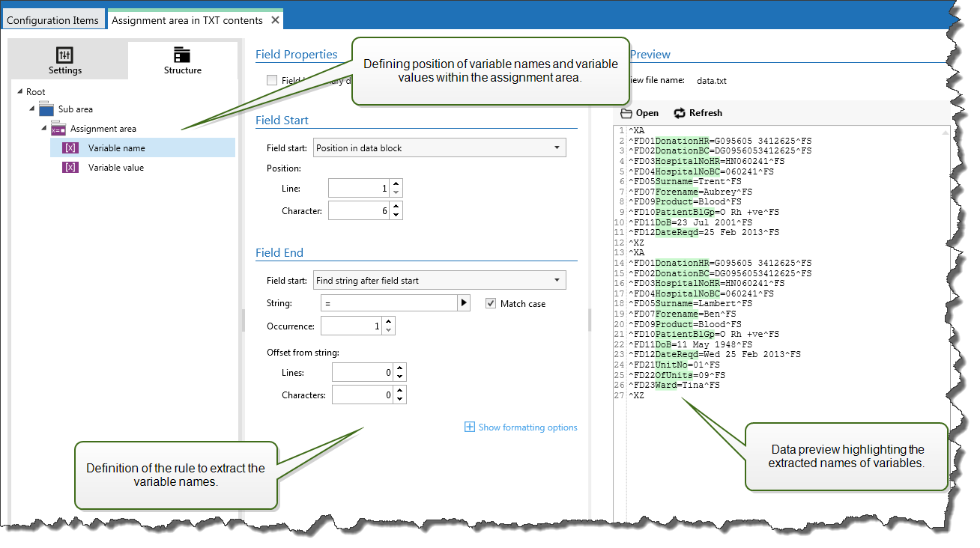Click the plus icon beside Show formatting options
Image resolution: width=980 pixels, height=548 pixels.
[x=470, y=427]
